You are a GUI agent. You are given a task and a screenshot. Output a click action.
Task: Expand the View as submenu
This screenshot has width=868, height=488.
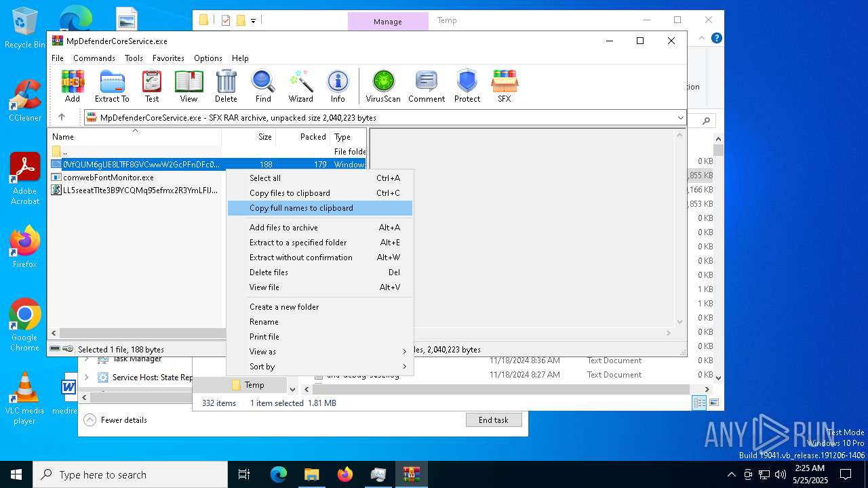click(320, 352)
